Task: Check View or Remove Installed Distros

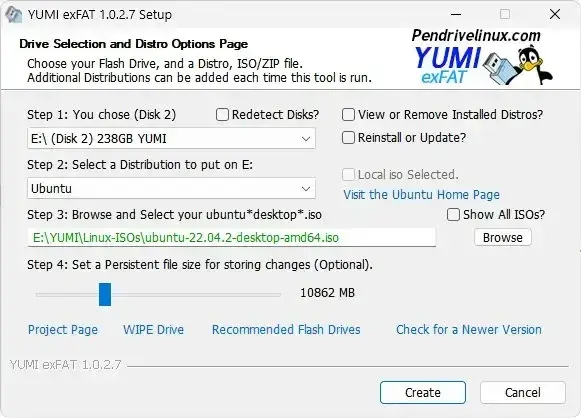Action: 348,115
